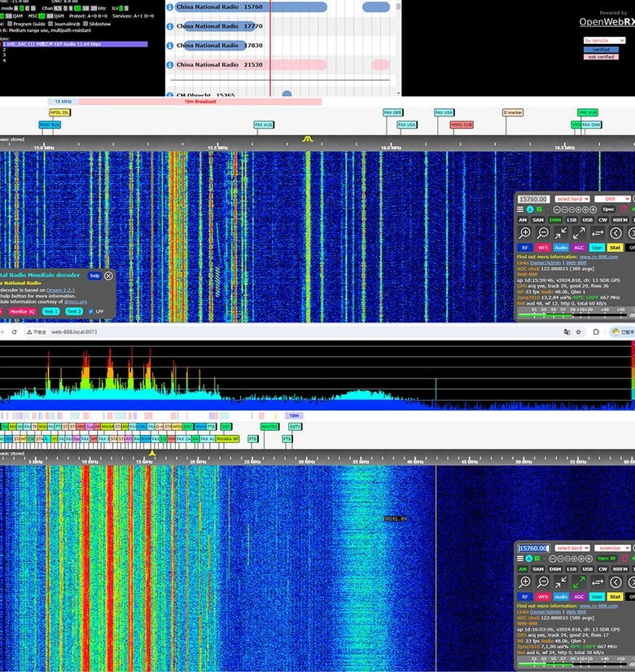Screen dimensions: 635x672
Task: Switch to AGC tab in lower panel
Action: [579, 597]
